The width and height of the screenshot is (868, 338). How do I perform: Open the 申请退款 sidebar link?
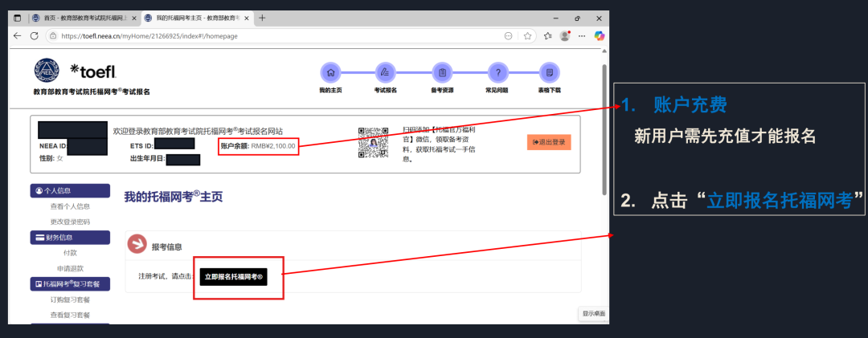(x=70, y=269)
